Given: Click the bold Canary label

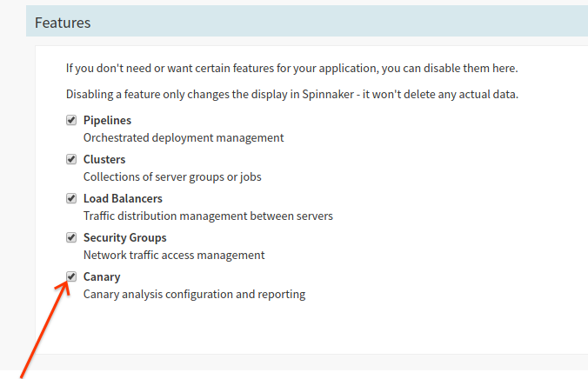Looking at the screenshot, I should click(102, 276).
